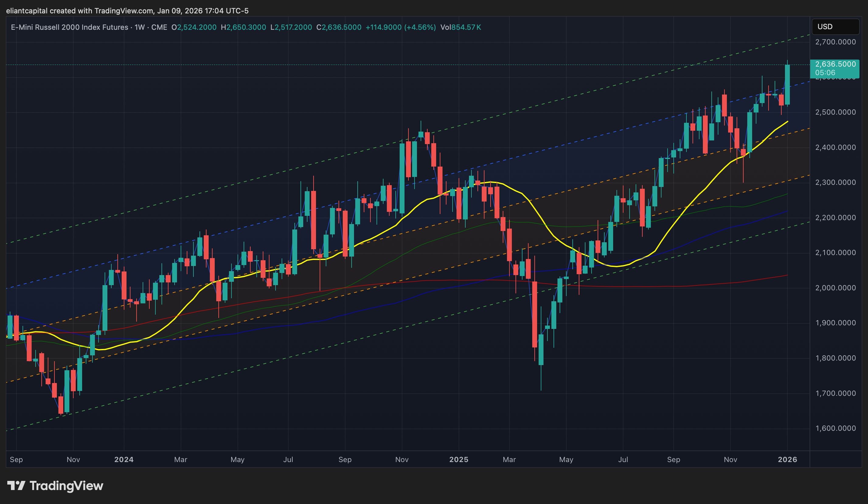
Task: Click the high value H2,650.3000
Action: [243, 27]
